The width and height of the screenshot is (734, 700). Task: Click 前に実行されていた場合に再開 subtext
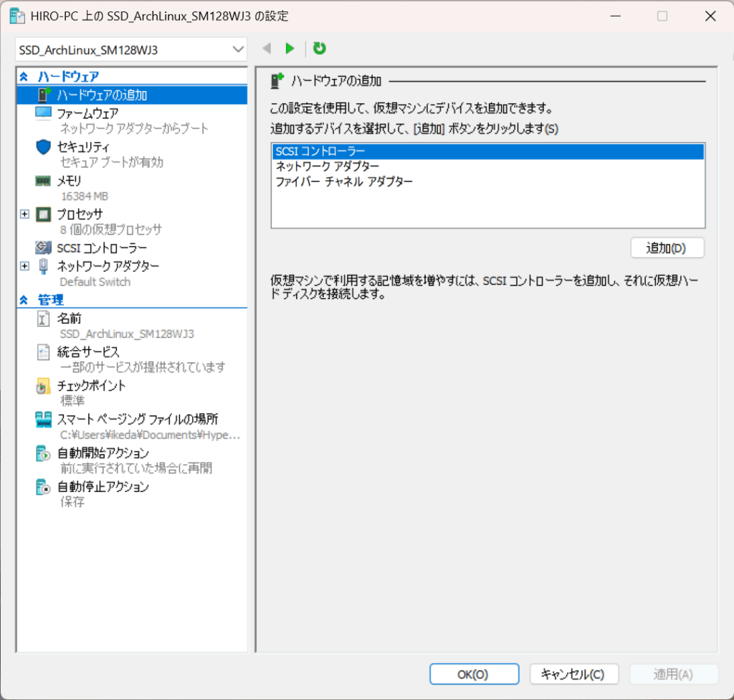click(x=135, y=468)
